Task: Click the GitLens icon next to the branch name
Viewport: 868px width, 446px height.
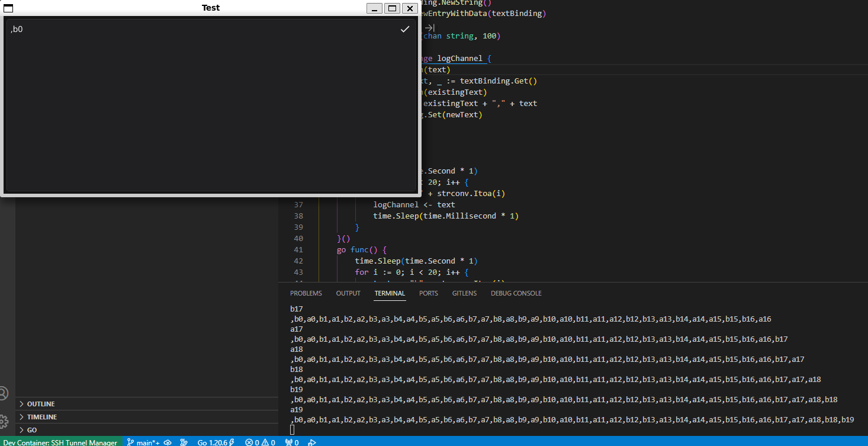Action: 184,442
